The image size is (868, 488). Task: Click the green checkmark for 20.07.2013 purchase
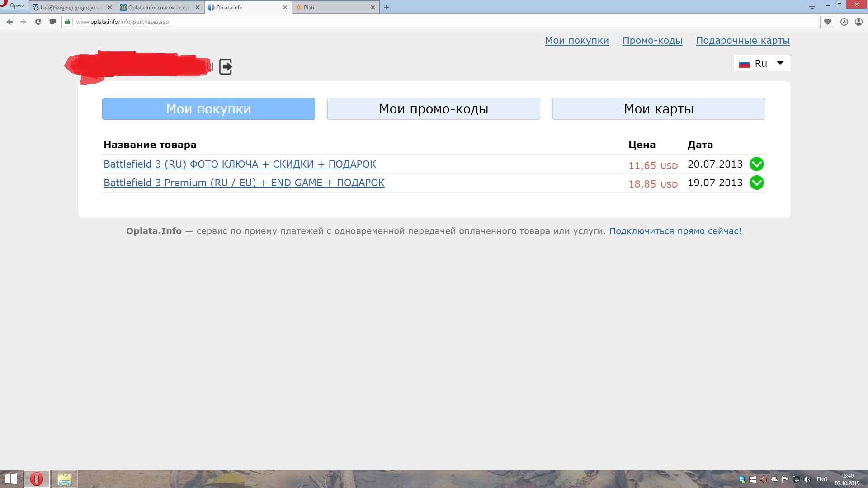coord(756,164)
